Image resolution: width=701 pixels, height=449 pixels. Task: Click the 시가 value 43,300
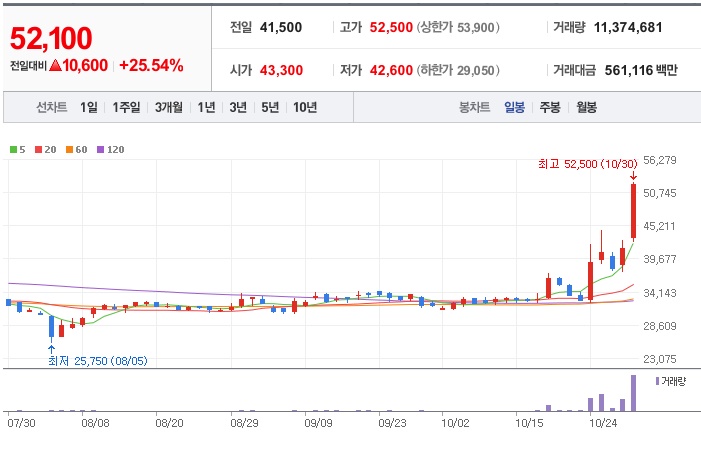coord(281,70)
